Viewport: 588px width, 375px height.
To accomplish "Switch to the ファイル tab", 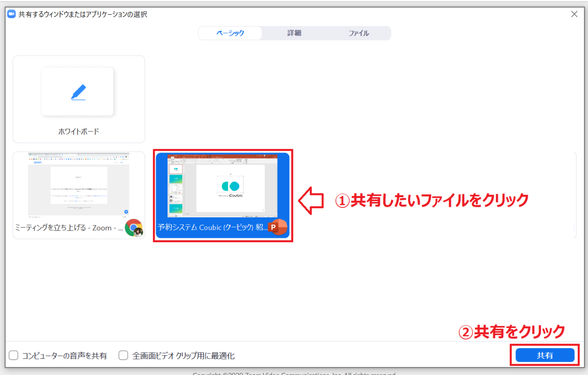I will point(359,33).
